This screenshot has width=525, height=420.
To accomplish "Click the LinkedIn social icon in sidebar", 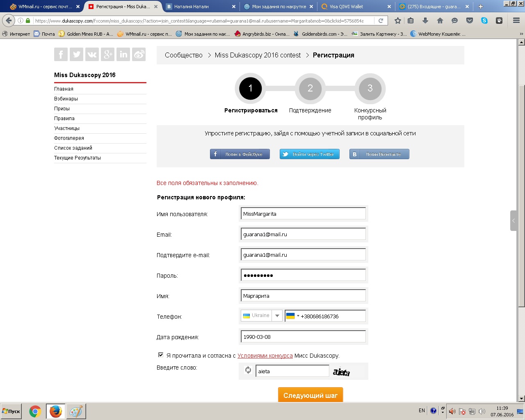I will tap(123, 54).
